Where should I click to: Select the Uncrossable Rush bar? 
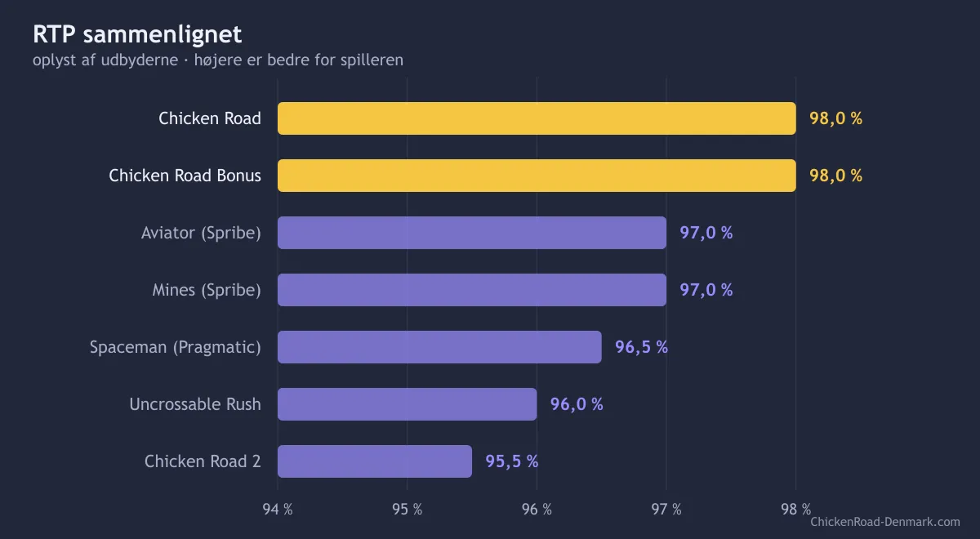(408, 404)
